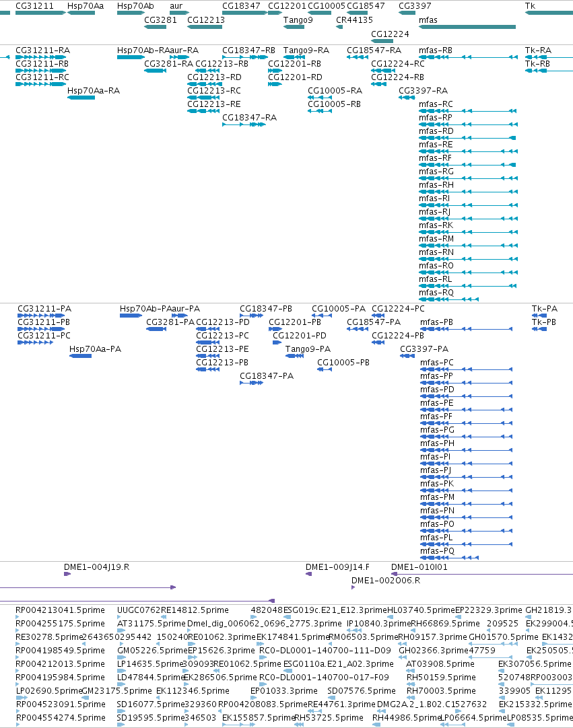573x728 pixels.
Task: Open protein Tango9-PA label
Action: point(308,349)
